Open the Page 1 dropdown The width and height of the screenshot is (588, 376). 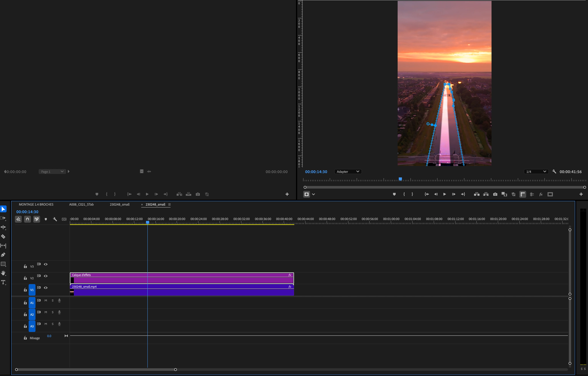coord(52,172)
